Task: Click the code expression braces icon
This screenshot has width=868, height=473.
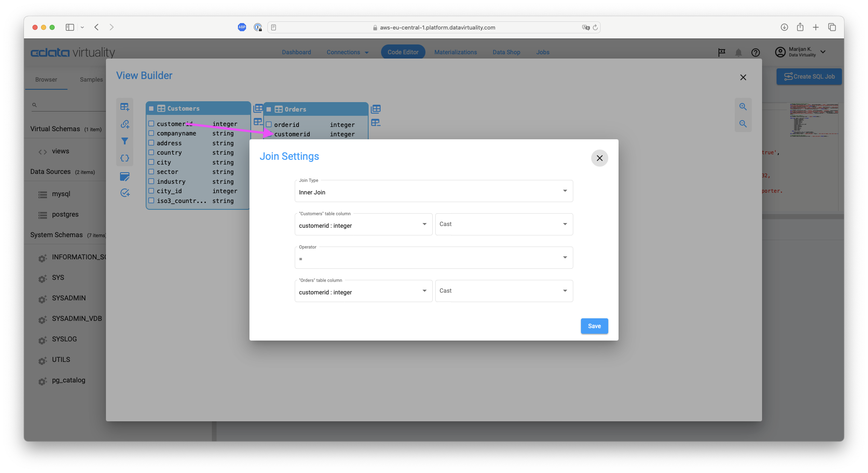Action: [125, 158]
